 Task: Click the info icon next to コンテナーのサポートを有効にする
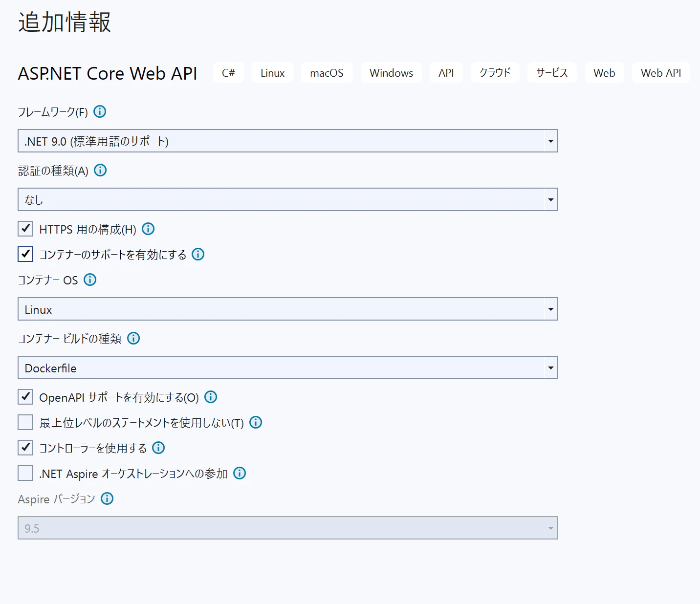click(x=198, y=254)
